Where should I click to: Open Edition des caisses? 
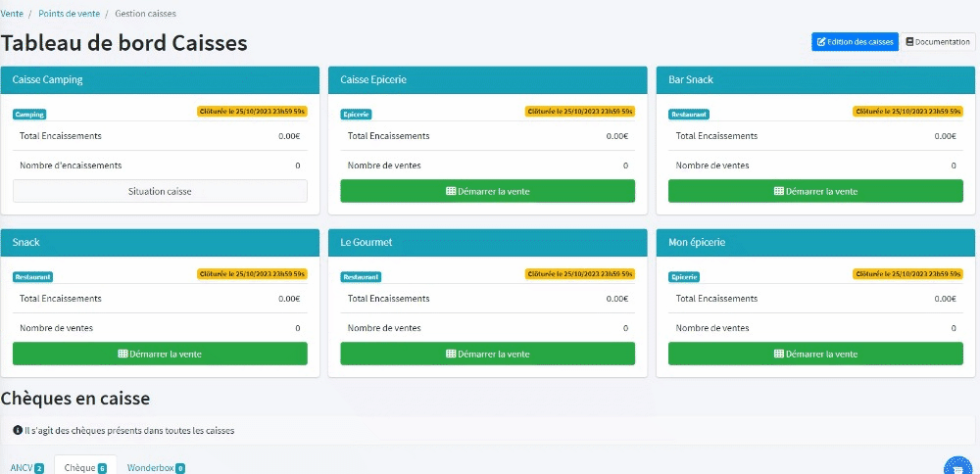point(854,42)
